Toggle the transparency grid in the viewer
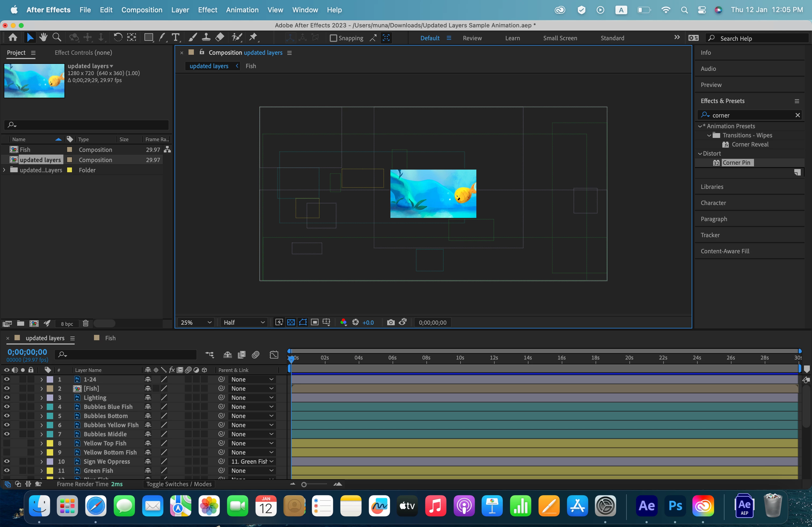The width and height of the screenshot is (812, 527). (x=291, y=323)
